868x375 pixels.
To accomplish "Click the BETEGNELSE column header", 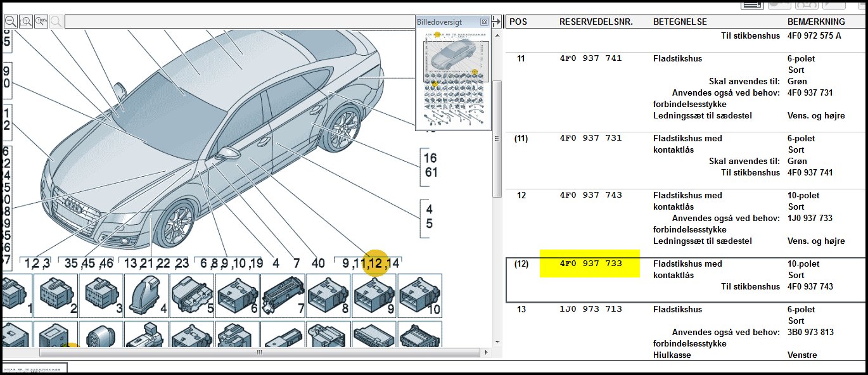I will tap(680, 22).
